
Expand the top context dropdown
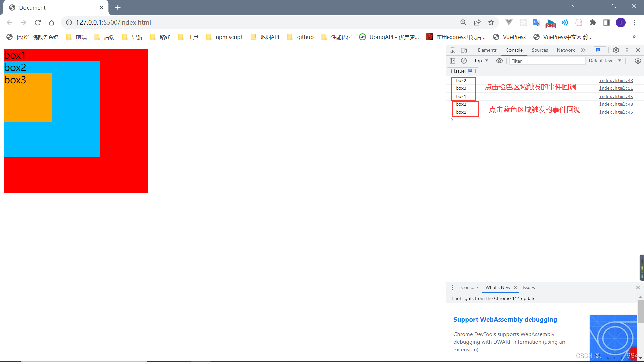pos(481,61)
